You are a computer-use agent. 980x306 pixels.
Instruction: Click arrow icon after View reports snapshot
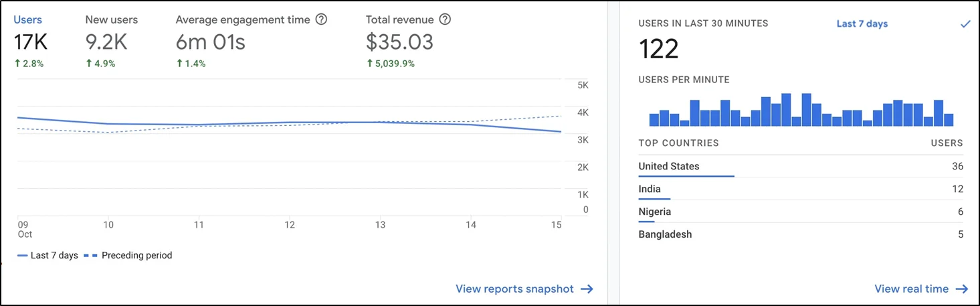[587, 289]
